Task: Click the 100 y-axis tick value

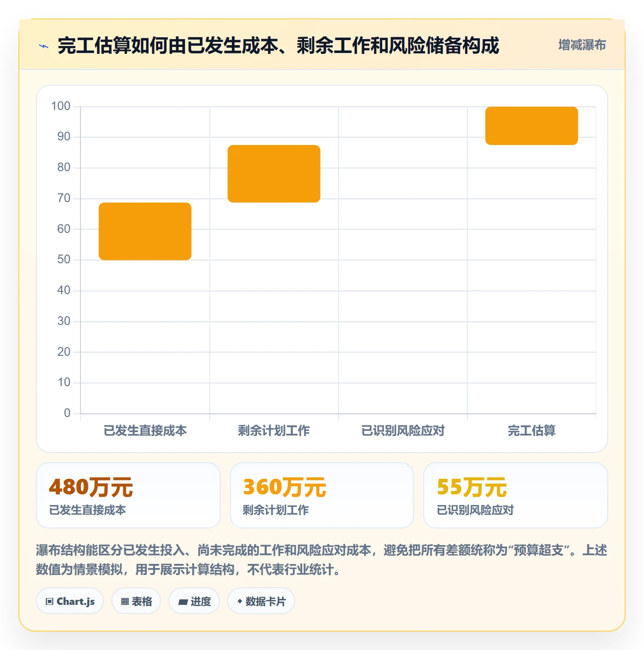Action: click(61, 106)
